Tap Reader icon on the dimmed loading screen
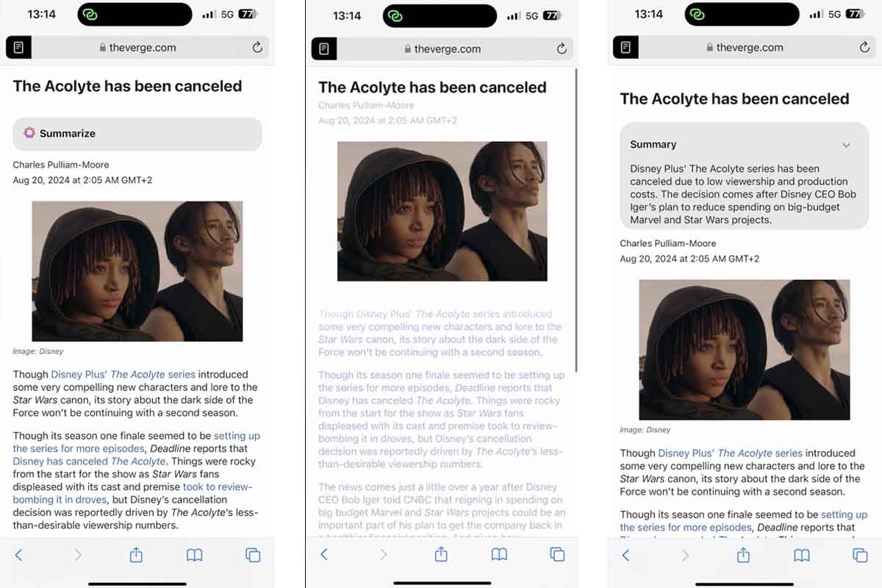The height and width of the screenshot is (588, 882). (323, 49)
